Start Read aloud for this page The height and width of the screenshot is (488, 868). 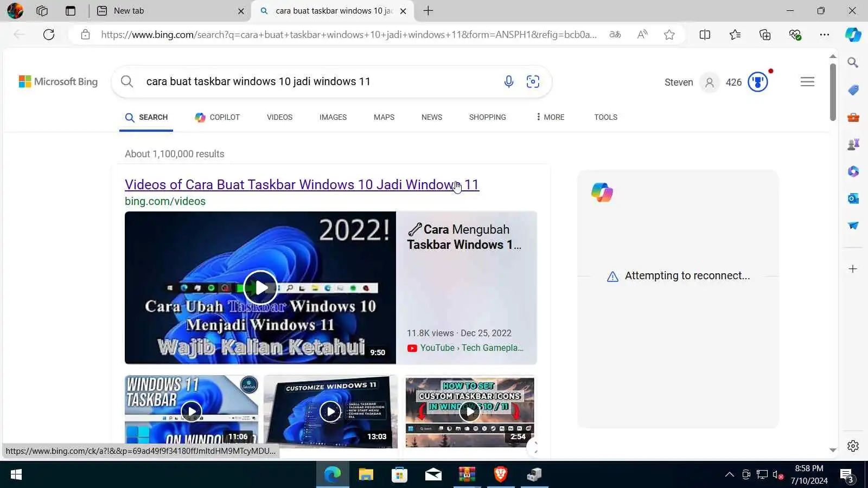pos(642,35)
